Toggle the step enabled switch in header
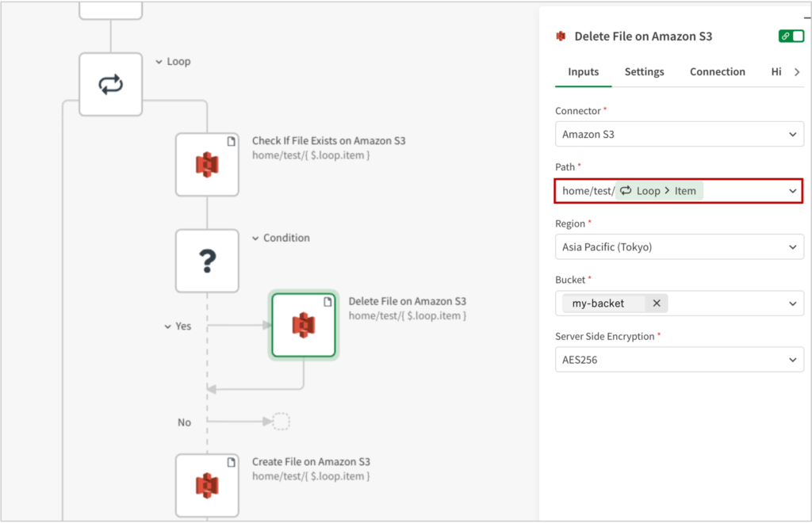 pyautogui.click(x=791, y=36)
